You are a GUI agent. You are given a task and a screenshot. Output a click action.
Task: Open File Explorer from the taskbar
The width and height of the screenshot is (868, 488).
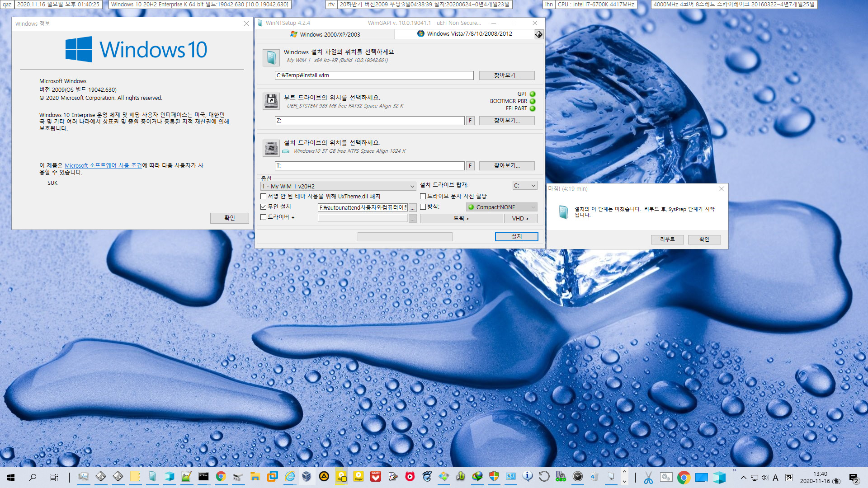pyautogui.click(x=255, y=477)
